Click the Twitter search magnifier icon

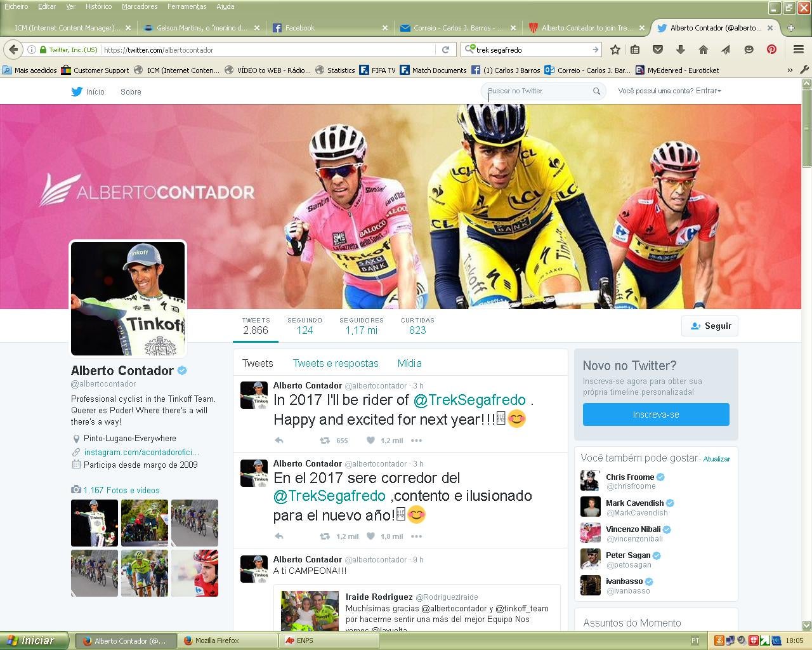coord(596,91)
